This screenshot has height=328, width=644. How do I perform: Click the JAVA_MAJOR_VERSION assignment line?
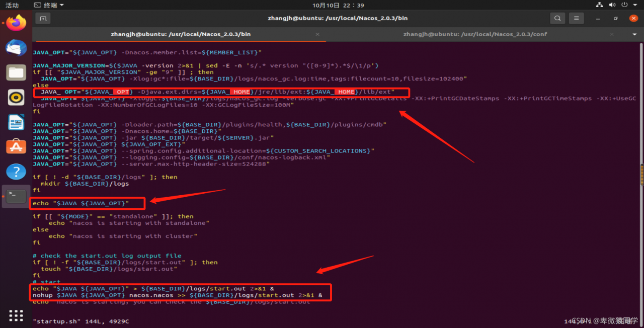tap(205, 65)
